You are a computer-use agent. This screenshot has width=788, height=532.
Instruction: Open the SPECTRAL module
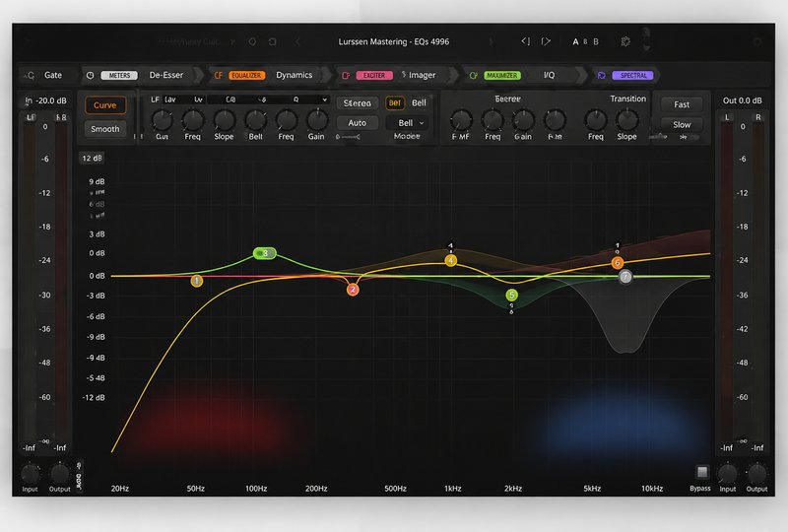pos(632,76)
